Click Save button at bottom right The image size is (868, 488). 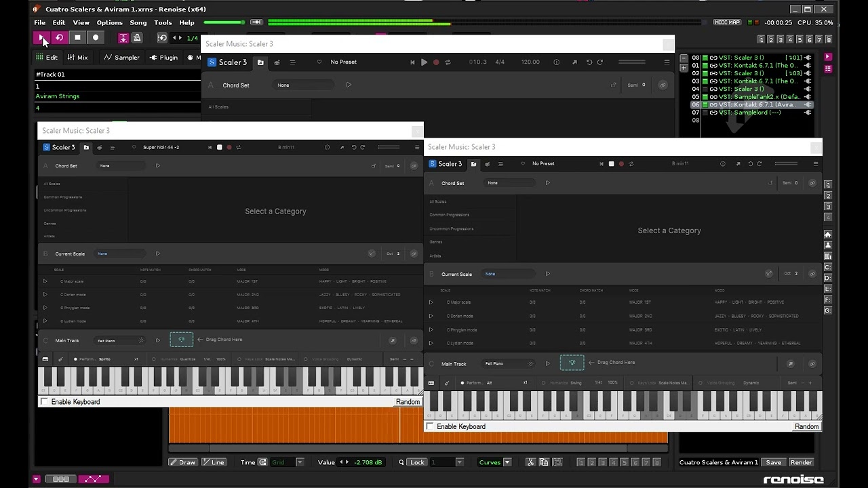[774, 462]
